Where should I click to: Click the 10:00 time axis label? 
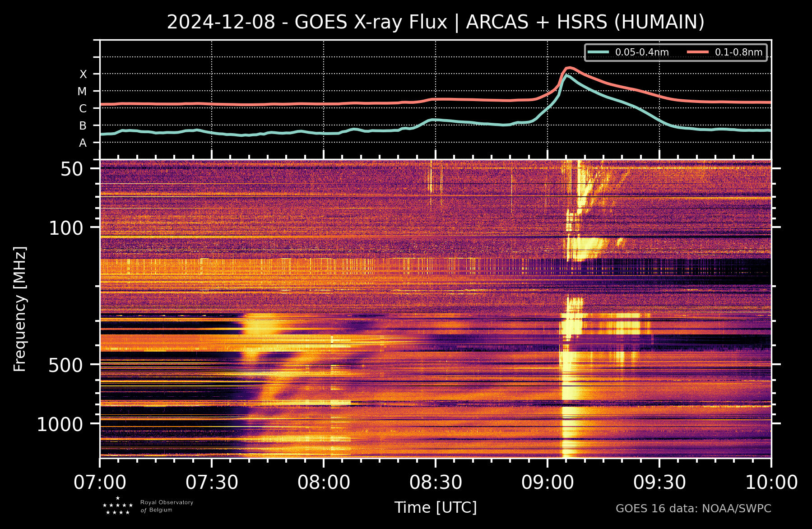[x=771, y=483]
